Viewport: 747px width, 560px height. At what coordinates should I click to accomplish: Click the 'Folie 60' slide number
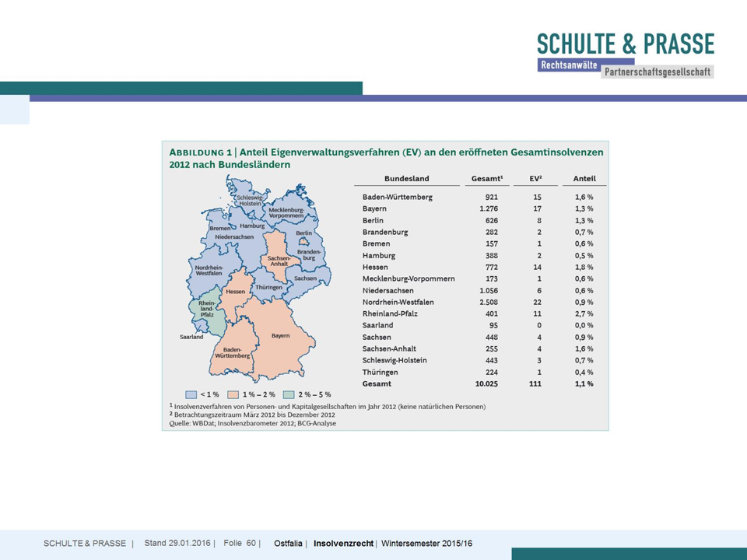coord(240,543)
